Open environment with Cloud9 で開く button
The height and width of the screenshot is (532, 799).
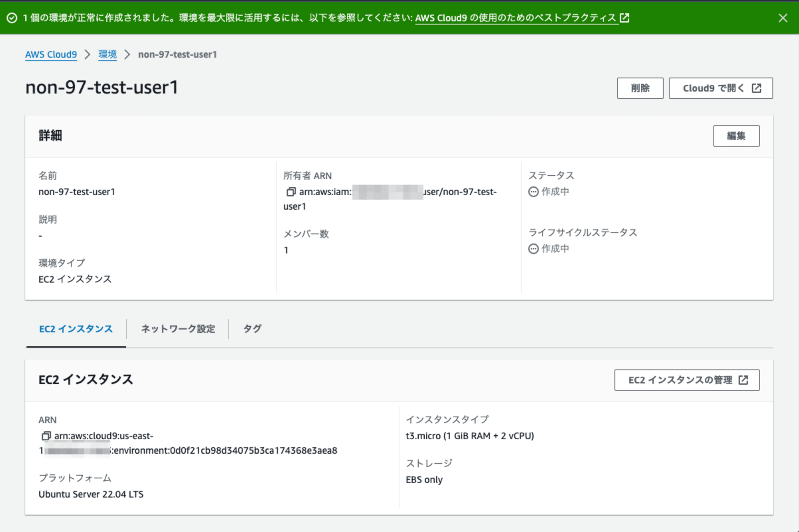(x=721, y=88)
